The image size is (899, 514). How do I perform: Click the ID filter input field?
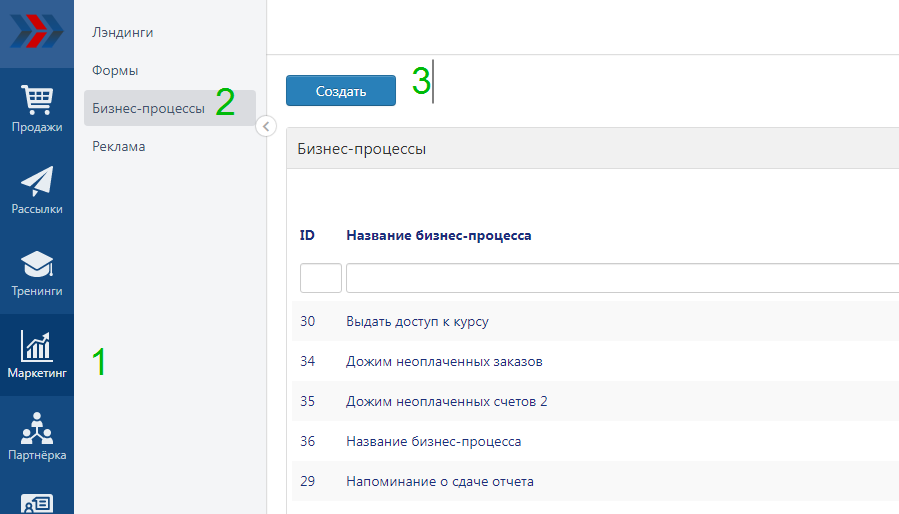tap(320, 278)
